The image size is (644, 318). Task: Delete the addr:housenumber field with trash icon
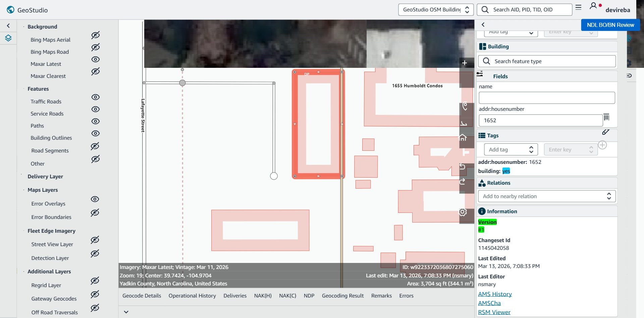tap(606, 117)
